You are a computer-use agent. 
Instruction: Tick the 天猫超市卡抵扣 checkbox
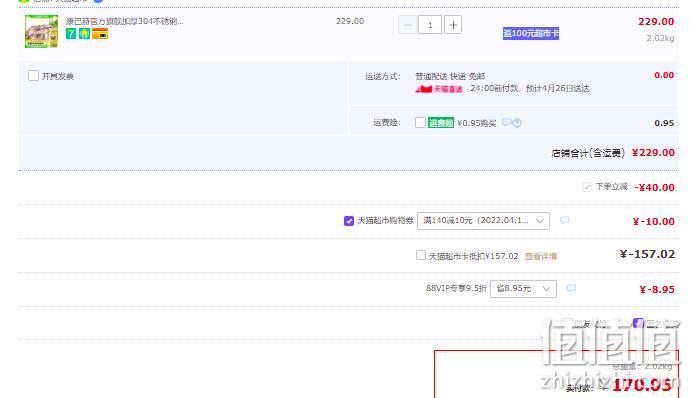(x=421, y=255)
